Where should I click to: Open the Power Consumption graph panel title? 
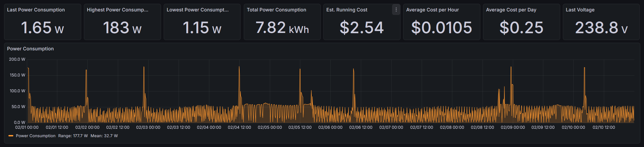[30, 49]
